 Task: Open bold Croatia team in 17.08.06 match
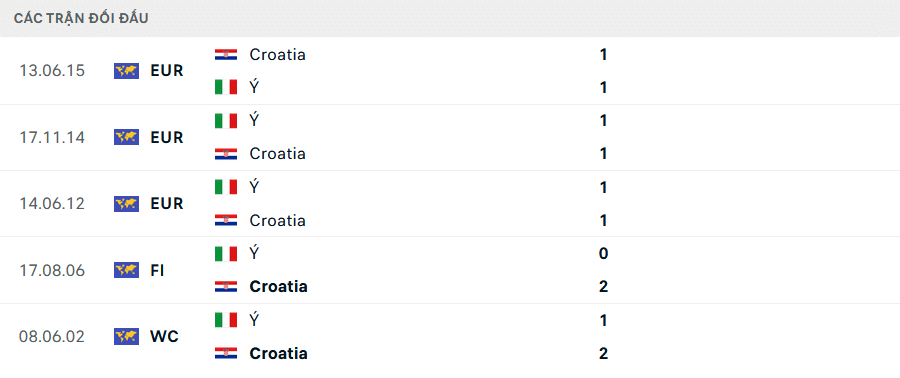278,286
